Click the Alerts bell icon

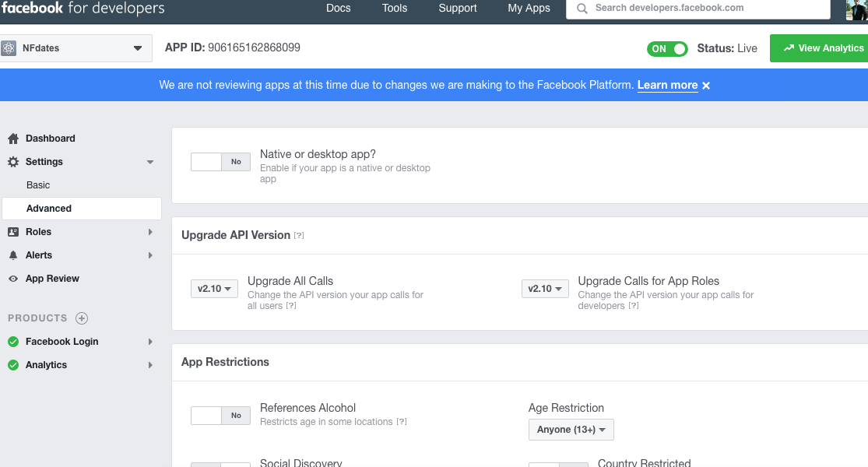[13, 255]
